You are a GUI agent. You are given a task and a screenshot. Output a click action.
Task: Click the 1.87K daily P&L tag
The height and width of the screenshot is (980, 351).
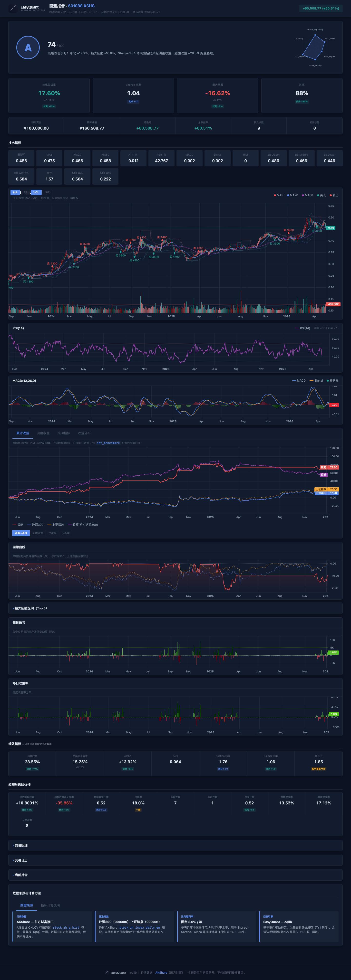tap(333, 652)
